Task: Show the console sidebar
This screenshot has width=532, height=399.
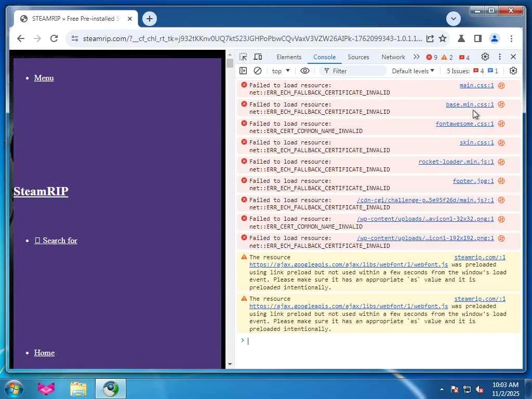Action: click(x=243, y=71)
